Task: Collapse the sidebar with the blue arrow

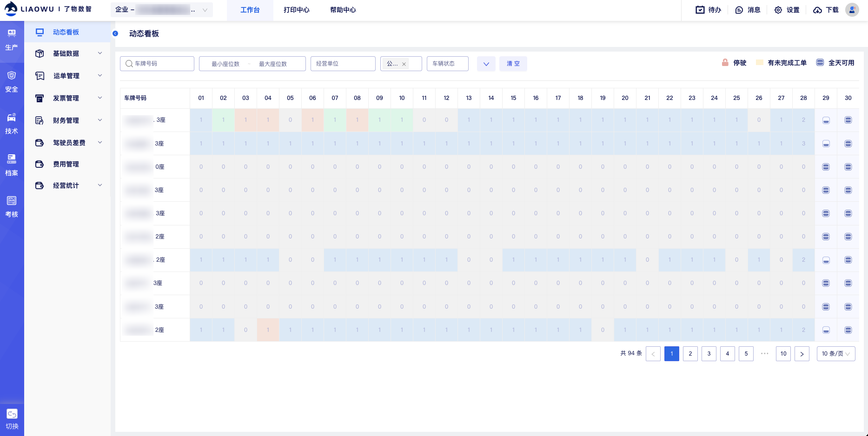Action: pyautogui.click(x=115, y=33)
